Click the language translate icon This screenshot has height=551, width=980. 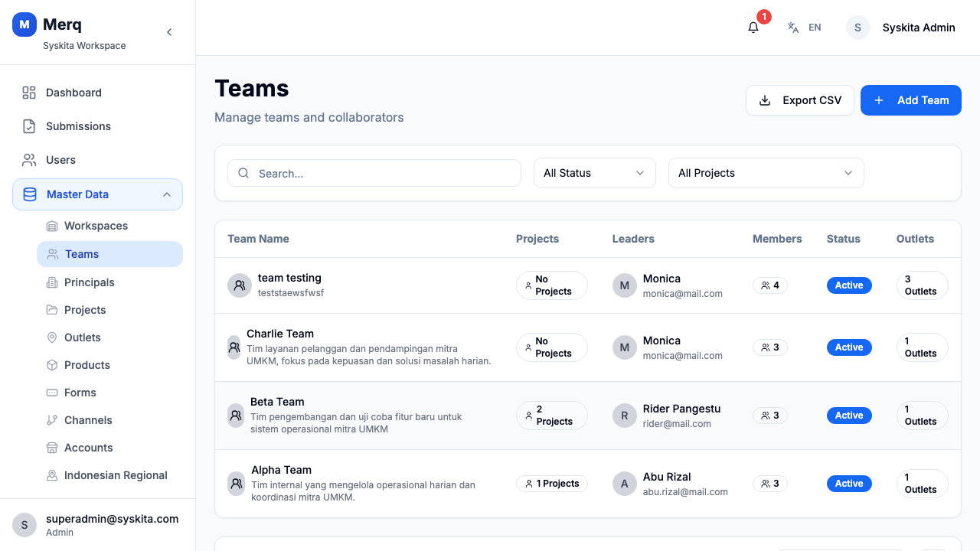point(793,28)
